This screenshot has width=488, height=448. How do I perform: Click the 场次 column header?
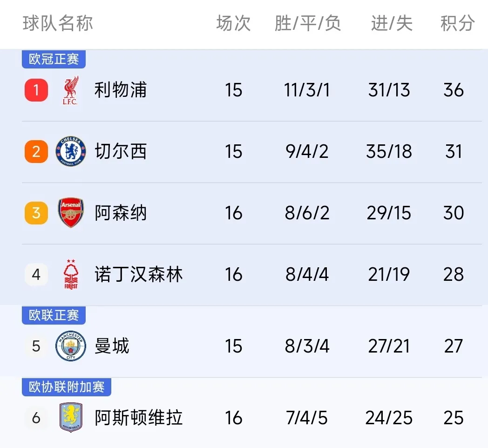click(233, 23)
